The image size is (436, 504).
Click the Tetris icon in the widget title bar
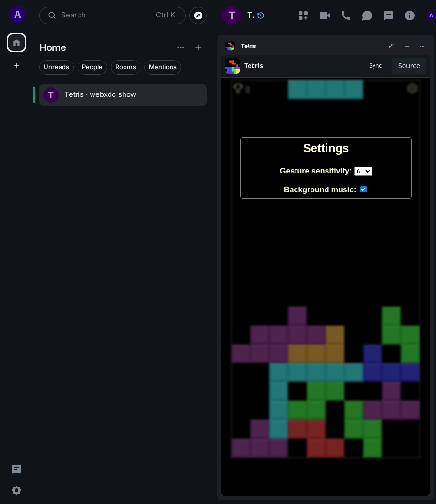coord(230,46)
